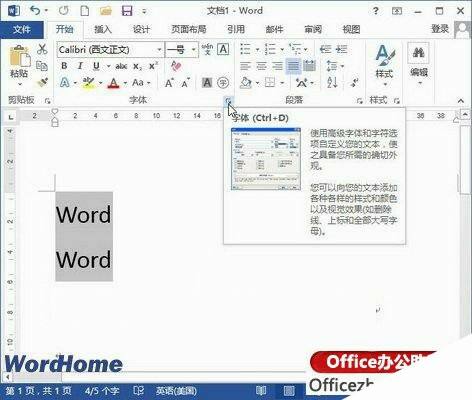This screenshot has height=400, width=472.
Task: Switch to the Page Layout tab
Action: (189, 30)
